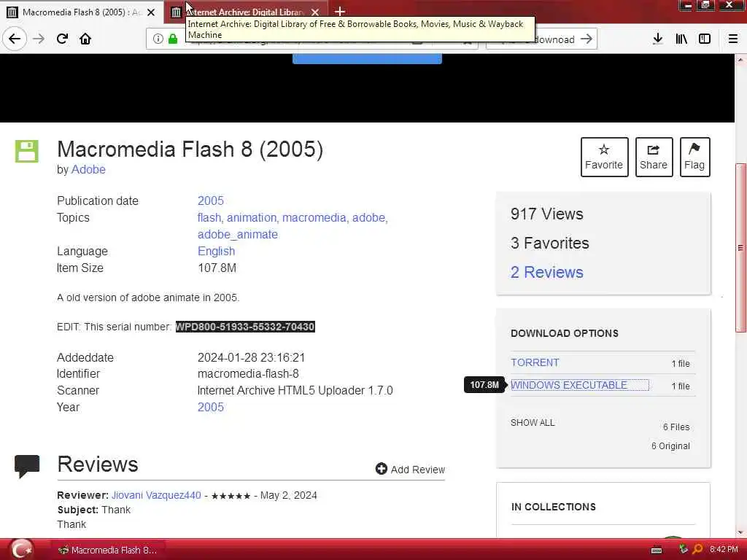Click the scrollbar up arrow
The width and height of the screenshot is (747, 560).
tap(740, 60)
